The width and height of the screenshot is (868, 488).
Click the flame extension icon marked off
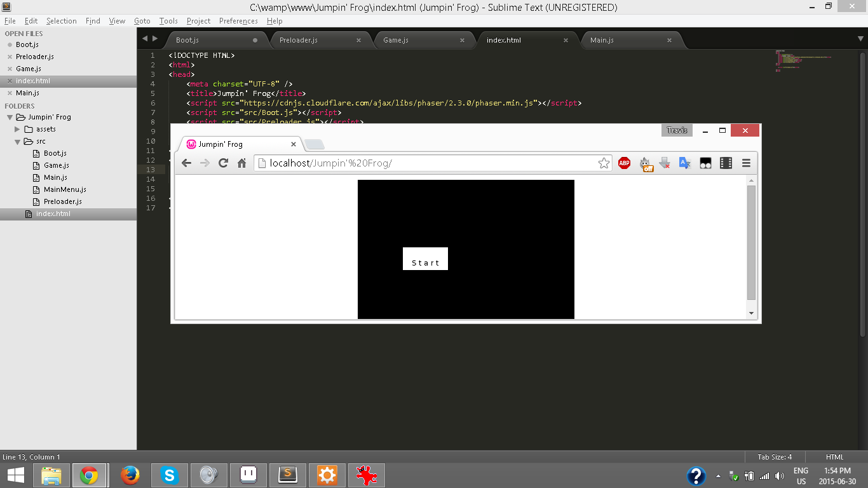coord(646,164)
